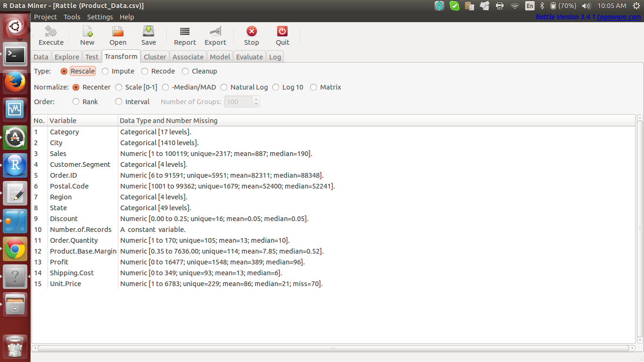This screenshot has height=362, width=644.
Task: Select the Profit variable row
Action: (x=333, y=262)
